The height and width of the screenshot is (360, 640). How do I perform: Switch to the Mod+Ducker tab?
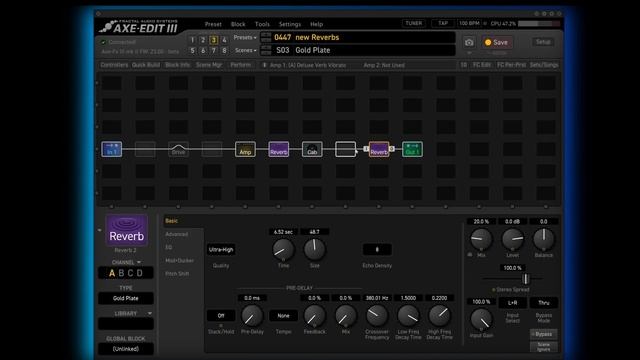pos(180,260)
